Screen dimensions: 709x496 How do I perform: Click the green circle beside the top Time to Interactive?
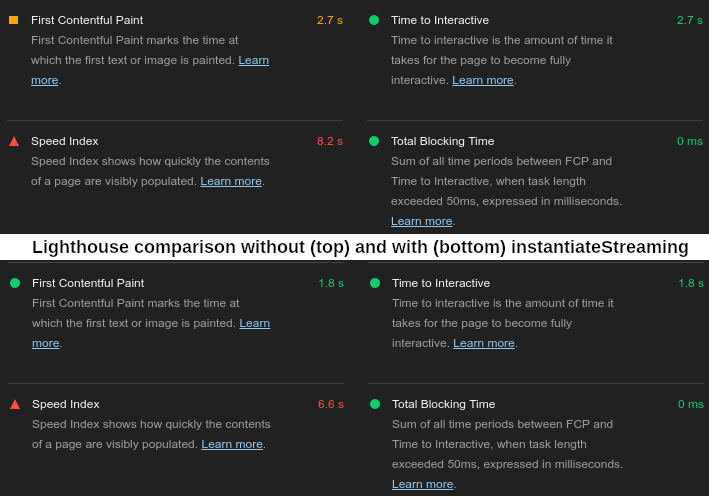[374, 20]
